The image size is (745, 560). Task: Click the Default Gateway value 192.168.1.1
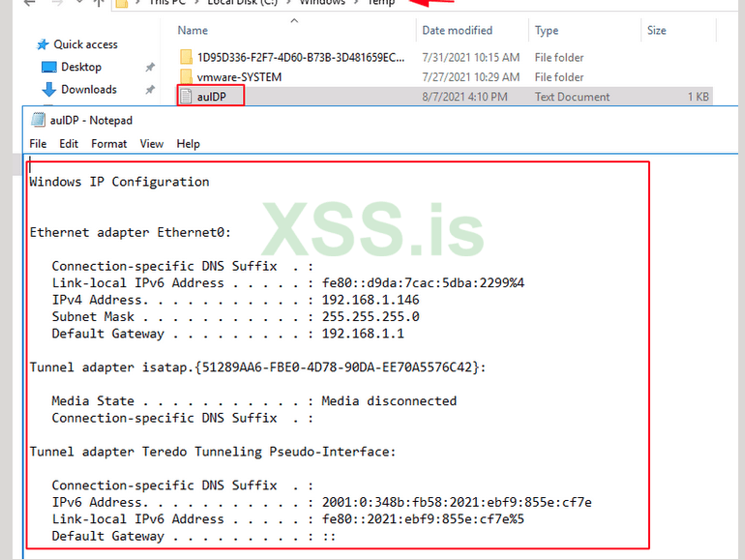pyautogui.click(x=363, y=334)
